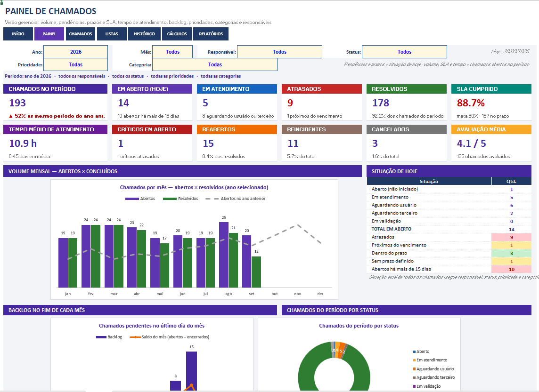Click 'Abertos há mais de 15 dias' quantity
Viewport: 539px width, 392px height.
[x=512, y=269]
